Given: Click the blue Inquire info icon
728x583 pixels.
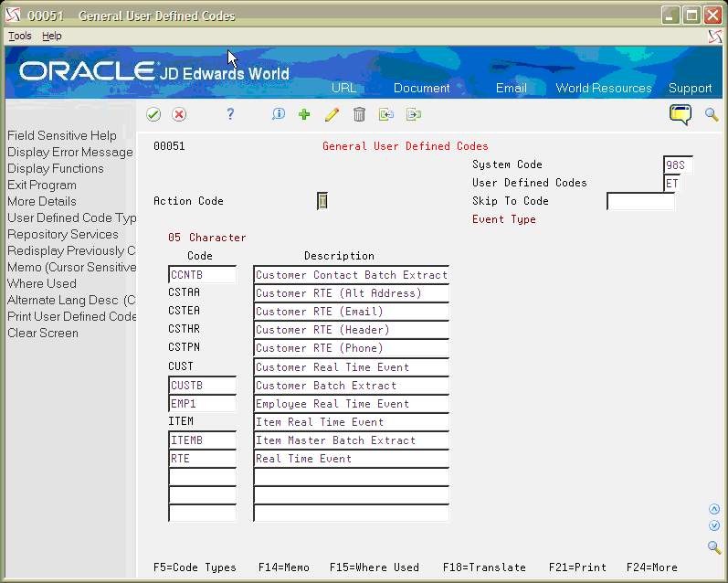Looking at the screenshot, I should (279, 114).
